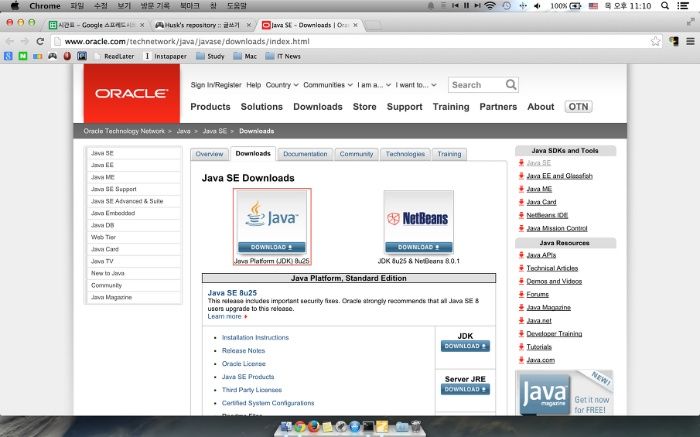Launch Firefox from the Dock
Viewport: 700px width, 437px height.
(314, 427)
